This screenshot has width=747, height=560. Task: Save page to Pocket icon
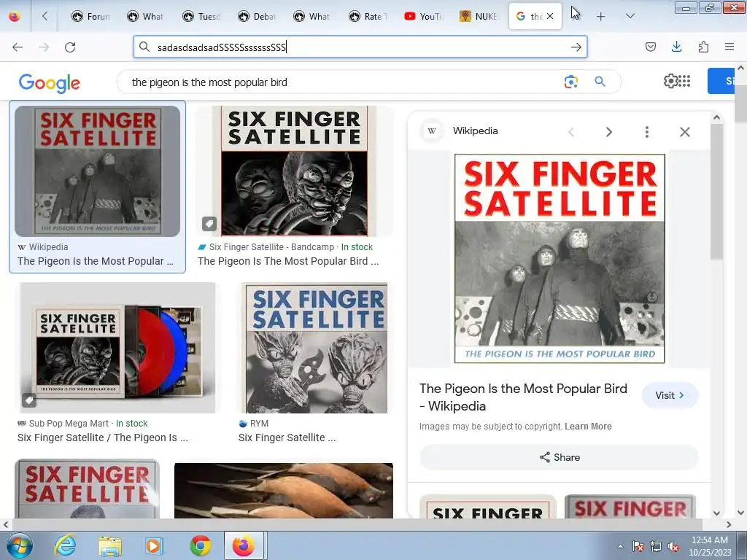[x=650, y=47]
